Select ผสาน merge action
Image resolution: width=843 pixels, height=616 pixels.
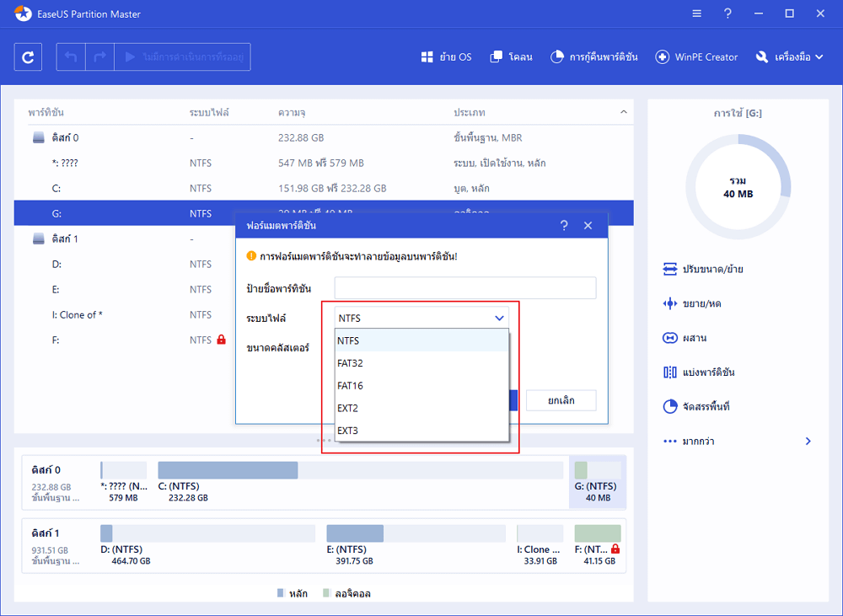(x=685, y=338)
